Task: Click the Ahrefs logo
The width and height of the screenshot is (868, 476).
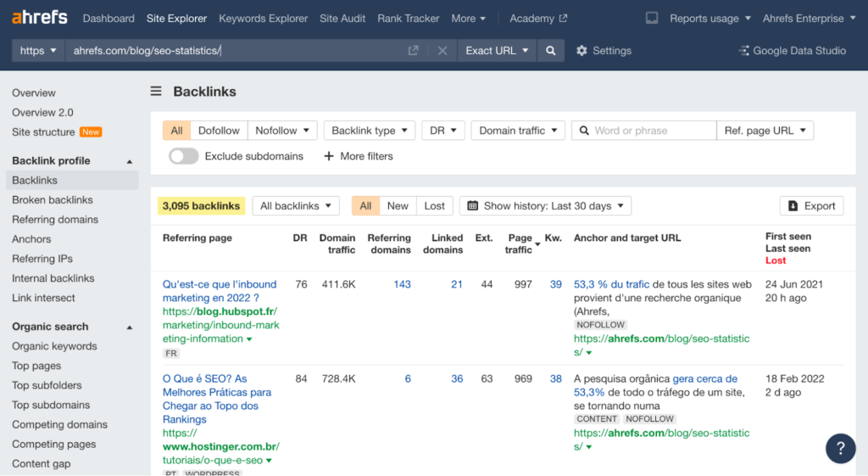Action: [39, 18]
